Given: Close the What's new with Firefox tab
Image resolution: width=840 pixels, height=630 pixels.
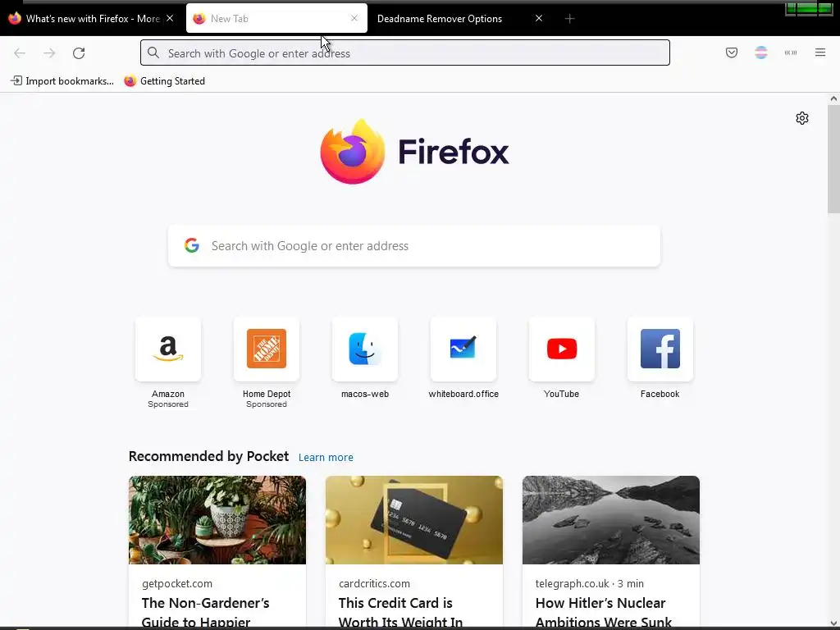Looking at the screenshot, I should pyautogui.click(x=170, y=18).
